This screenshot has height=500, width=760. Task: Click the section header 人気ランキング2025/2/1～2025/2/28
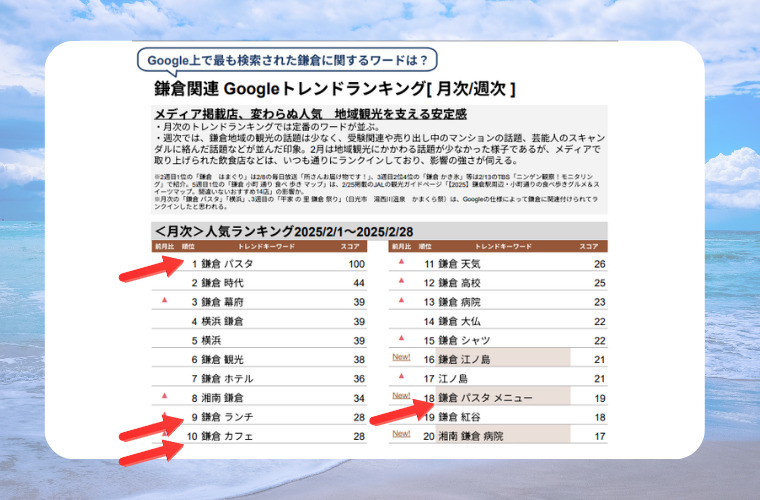coord(284,232)
